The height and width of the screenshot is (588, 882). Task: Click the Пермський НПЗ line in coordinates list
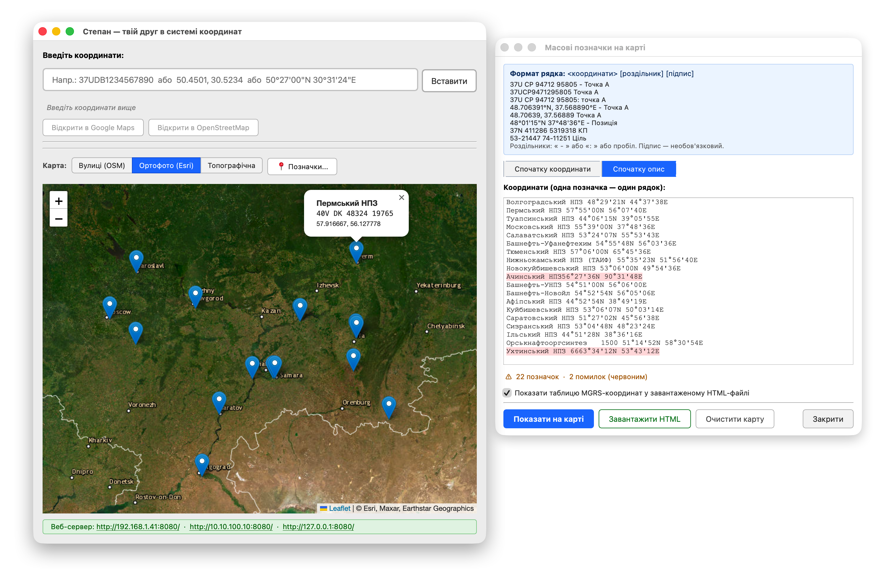point(576,210)
